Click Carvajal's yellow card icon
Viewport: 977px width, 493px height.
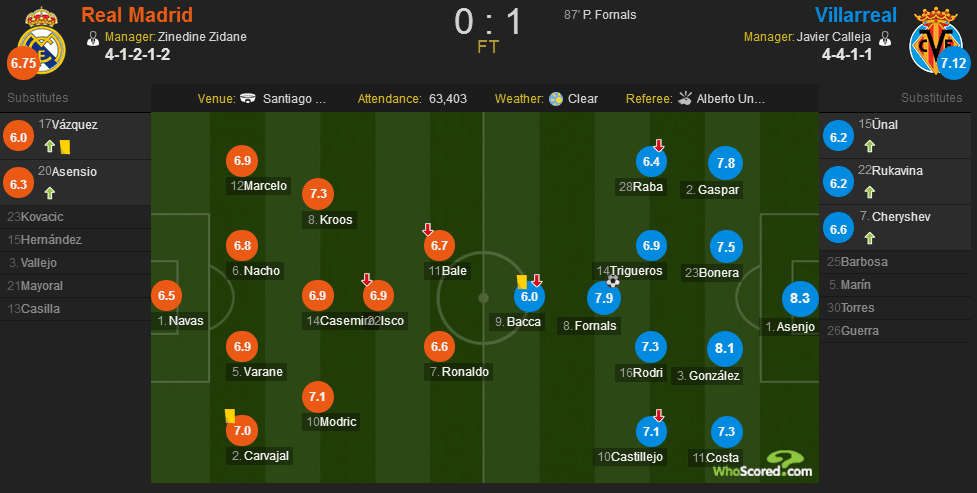[230, 416]
